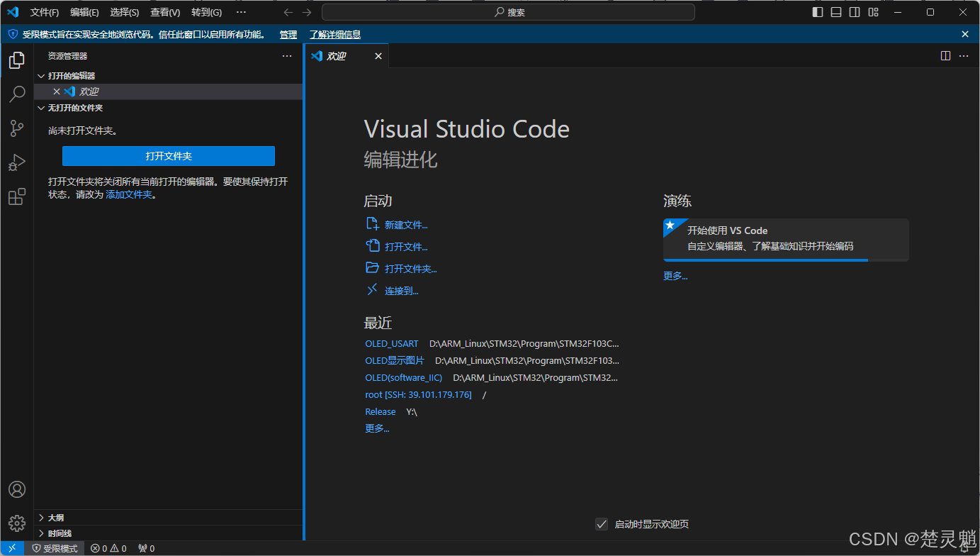Screen dimensions: 980x556
Task: Open recent project OLED(software_IIC)
Action: tap(404, 377)
